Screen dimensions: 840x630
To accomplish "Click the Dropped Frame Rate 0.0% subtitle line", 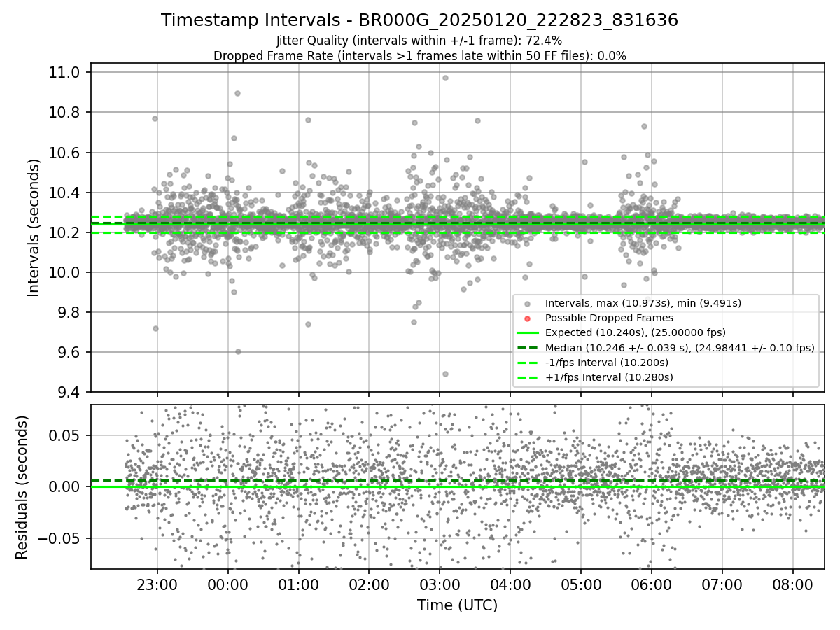I will pyautogui.click(x=420, y=56).
